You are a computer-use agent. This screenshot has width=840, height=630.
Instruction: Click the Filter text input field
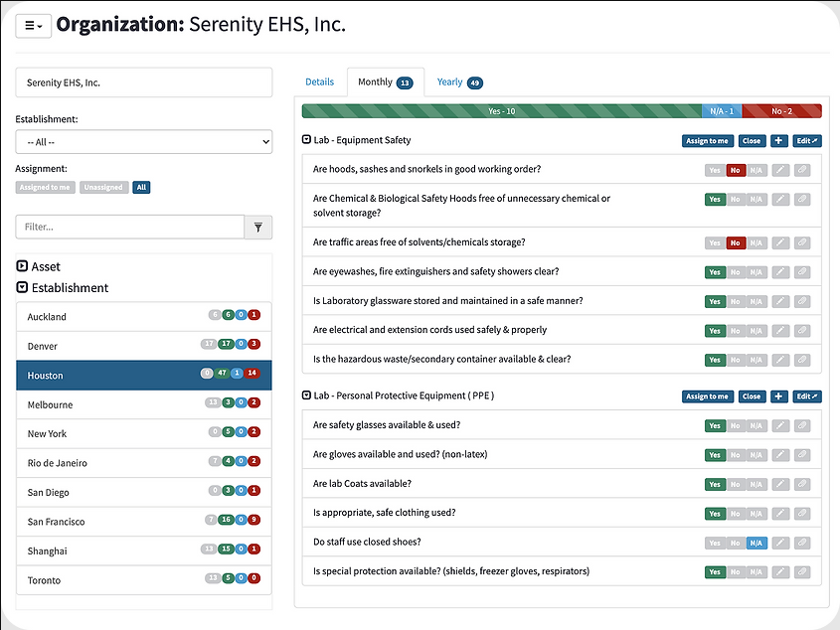(x=130, y=228)
